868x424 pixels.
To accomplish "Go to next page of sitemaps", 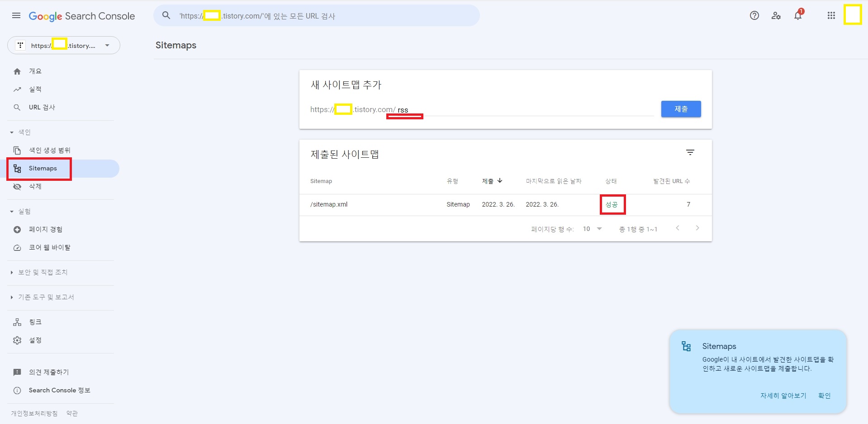I will (x=697, y=228).
